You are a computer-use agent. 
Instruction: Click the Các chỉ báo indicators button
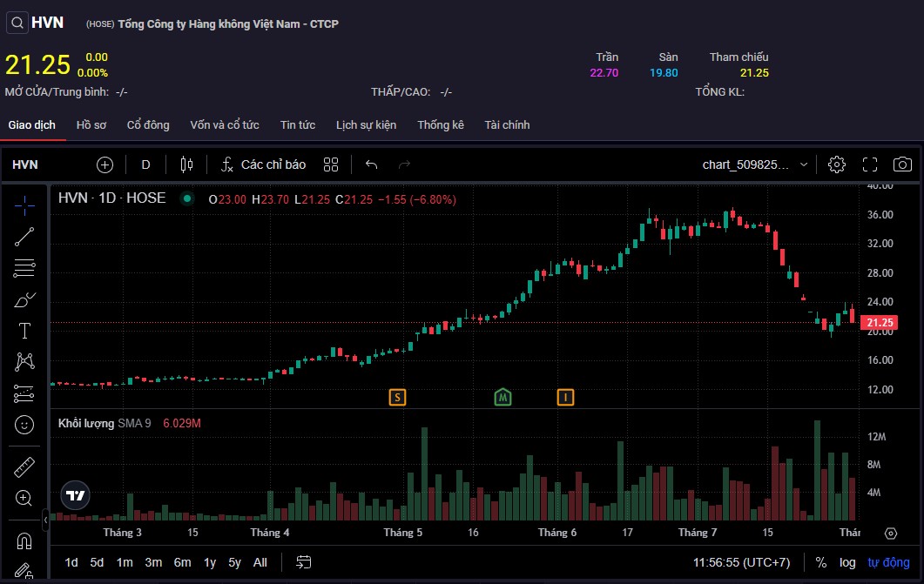pyautogui.click(x=263, y=164)
